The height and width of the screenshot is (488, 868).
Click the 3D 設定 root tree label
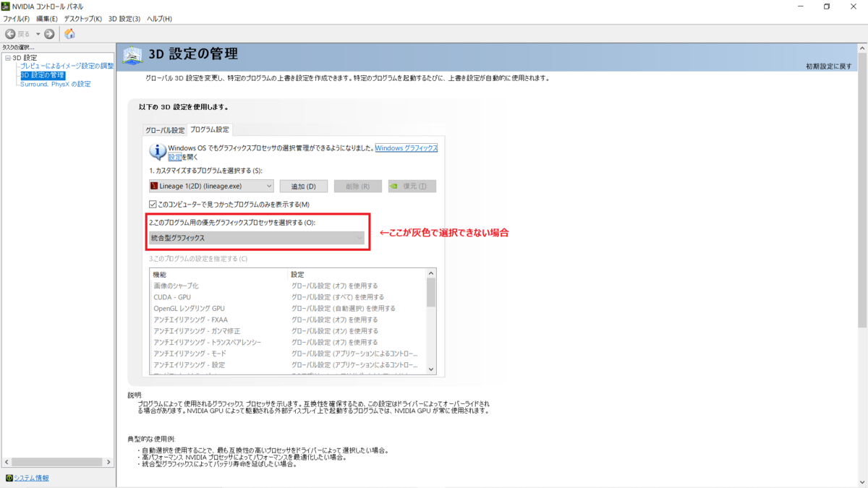coord(25,58)
